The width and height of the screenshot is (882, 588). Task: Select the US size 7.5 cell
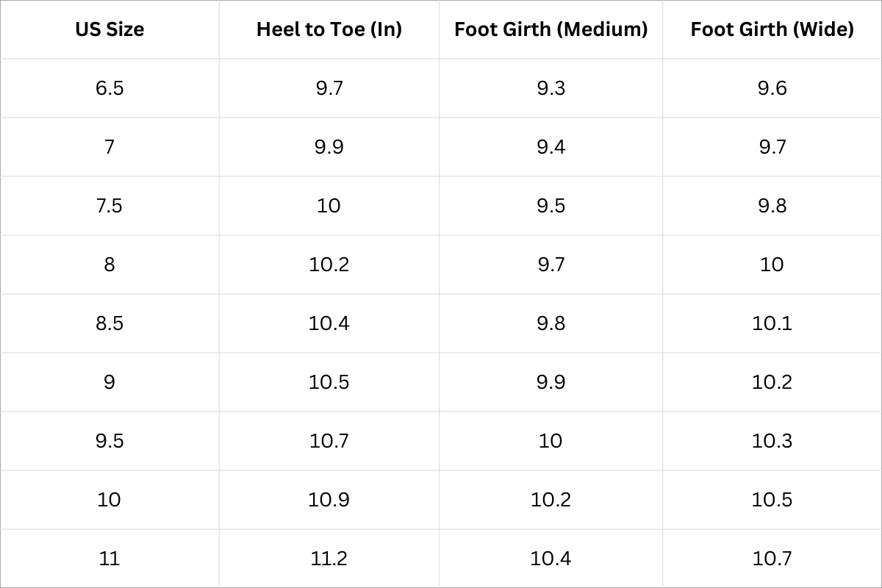(x=110, y=206)
